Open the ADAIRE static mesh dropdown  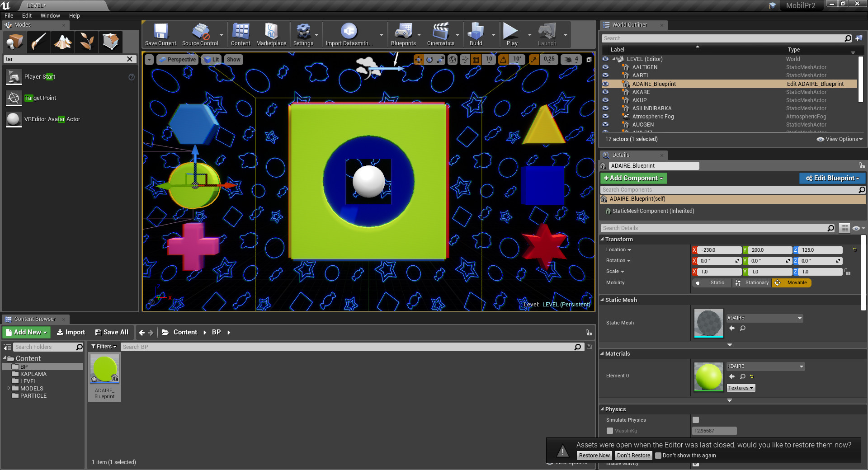[764, 318]
